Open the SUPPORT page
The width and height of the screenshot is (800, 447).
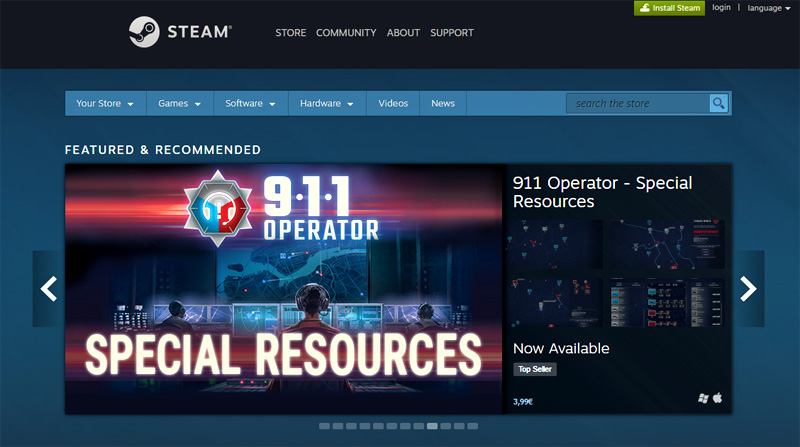point(452,33)
